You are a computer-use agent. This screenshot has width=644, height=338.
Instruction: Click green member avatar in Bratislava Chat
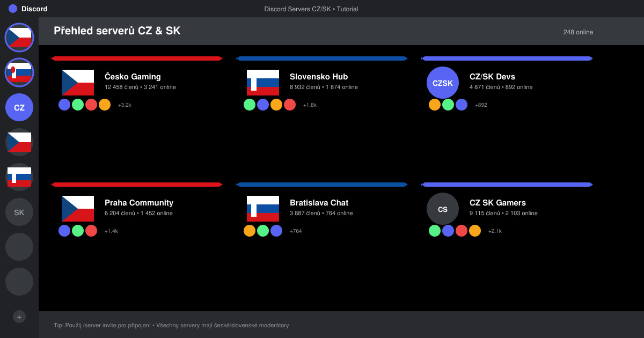click(x=263, y=231)
